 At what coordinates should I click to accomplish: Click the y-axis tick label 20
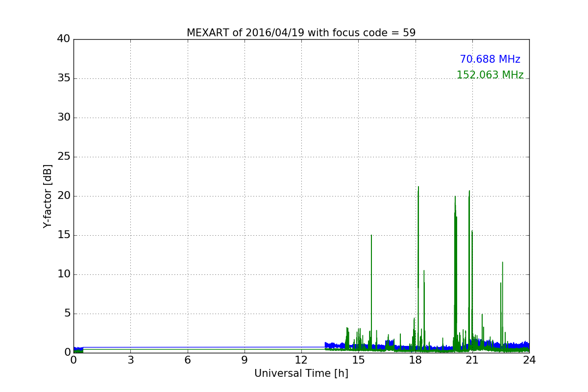(64, 196)
